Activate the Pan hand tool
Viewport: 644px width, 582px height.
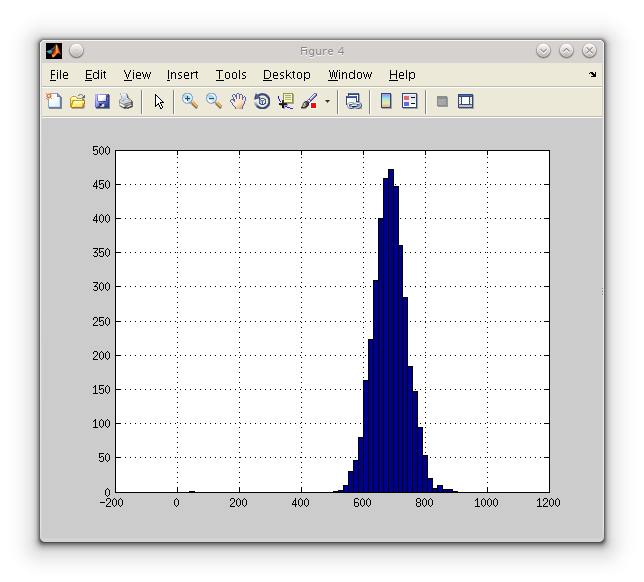coord(238,101)
